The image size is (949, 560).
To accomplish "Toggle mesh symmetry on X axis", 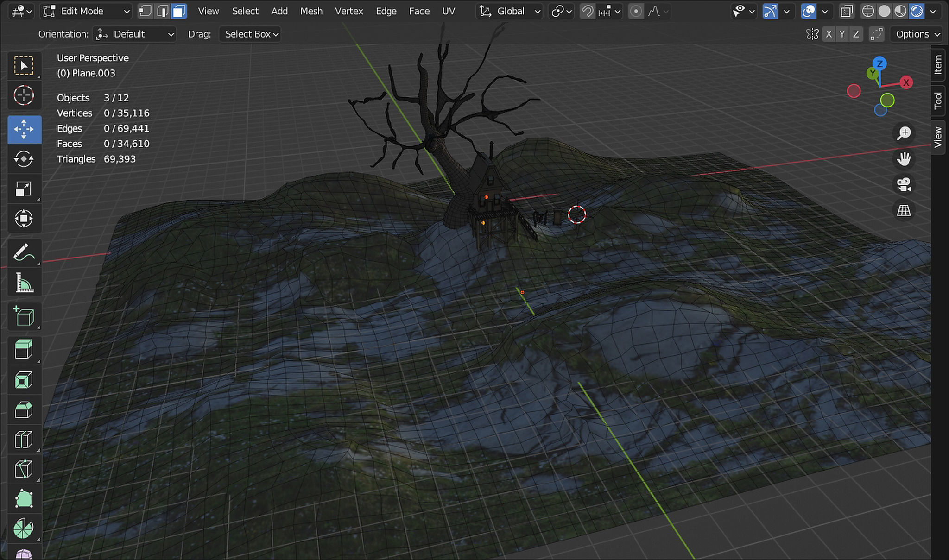I will tap(829, 34).
